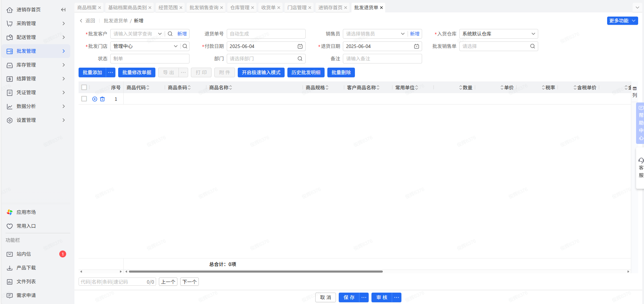Open 站内信 messages in the sidebar
Viewport: 644px width, 304px height.
pos(36,254)
